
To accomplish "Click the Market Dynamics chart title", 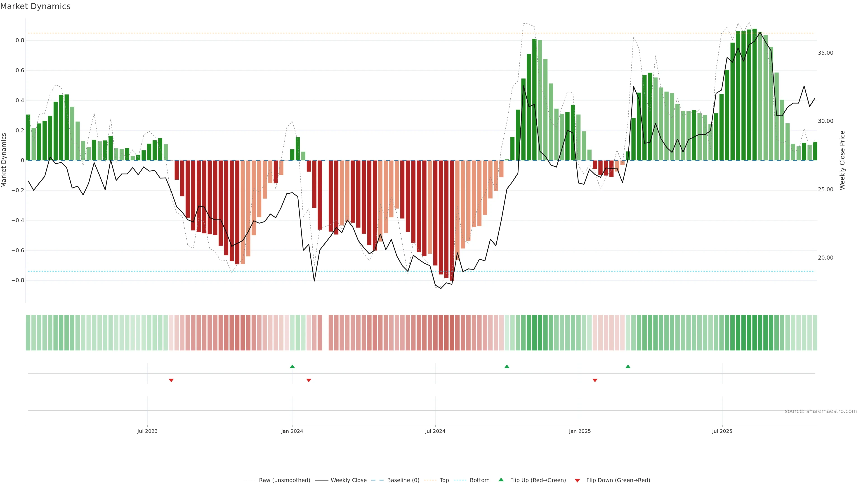I will click(35, 6).
